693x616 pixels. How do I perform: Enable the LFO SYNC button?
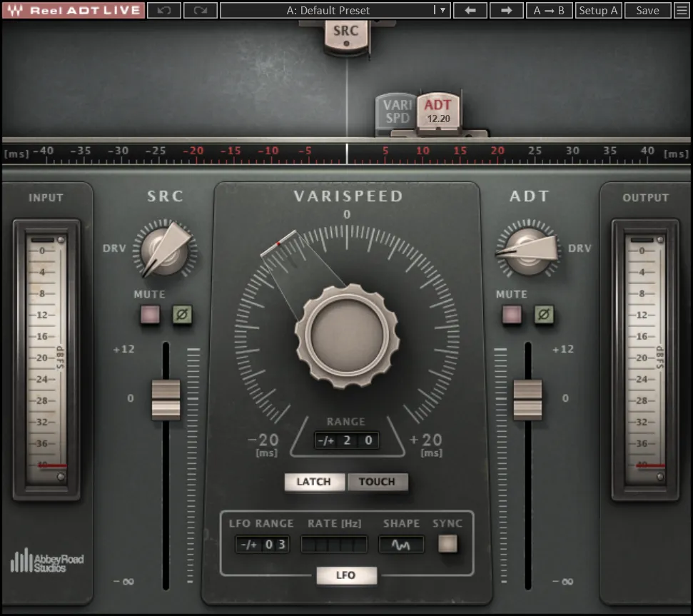click(x=447, y=545)
